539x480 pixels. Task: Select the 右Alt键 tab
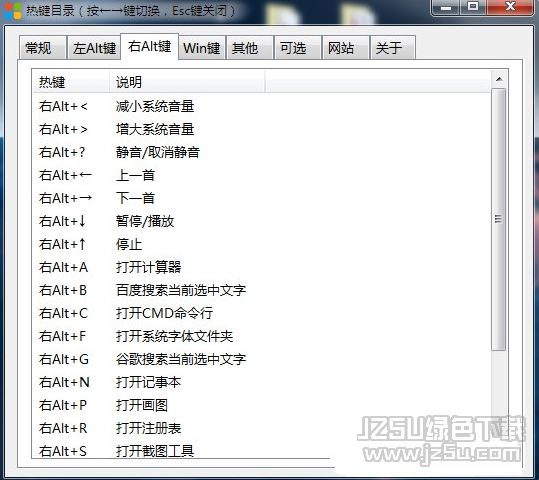tap(150, 46)
